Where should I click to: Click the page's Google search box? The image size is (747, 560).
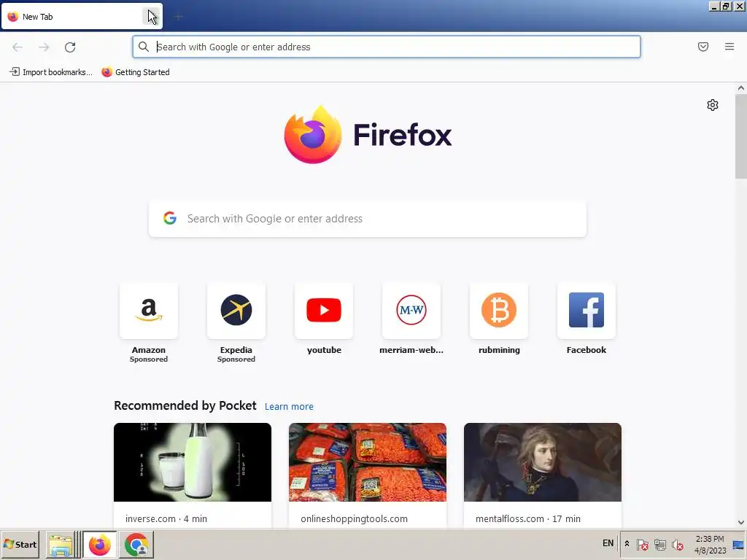[368, 219]
